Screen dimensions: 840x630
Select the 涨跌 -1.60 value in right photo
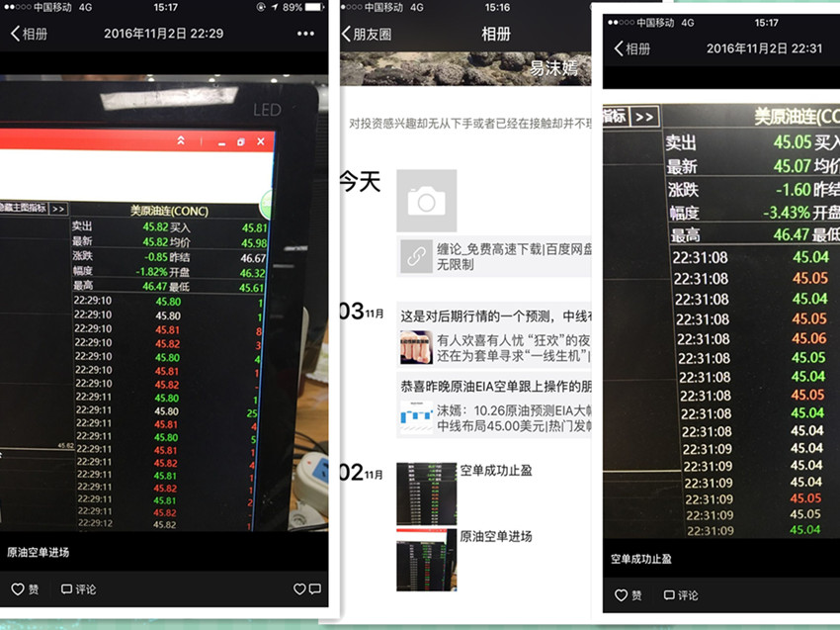(794, 189)
